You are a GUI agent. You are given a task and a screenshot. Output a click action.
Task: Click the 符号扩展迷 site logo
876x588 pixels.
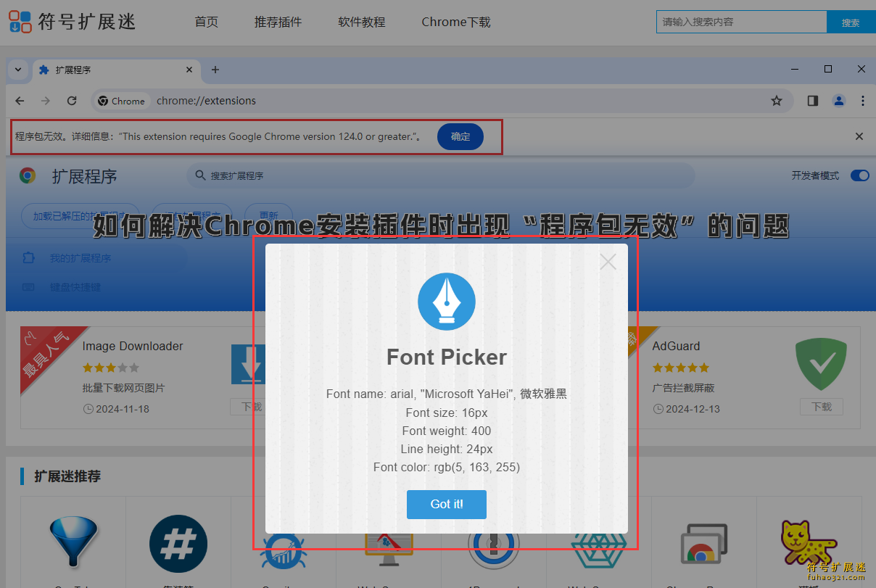coord(72,21)
